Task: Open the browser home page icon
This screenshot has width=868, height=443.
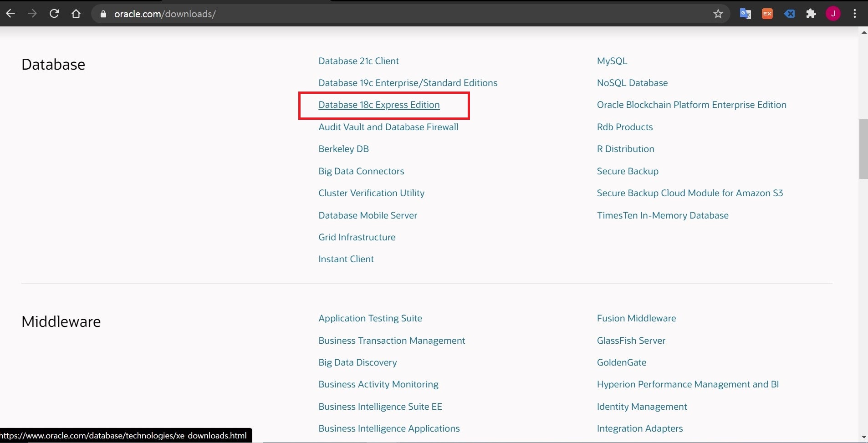Action: (76, 14)
